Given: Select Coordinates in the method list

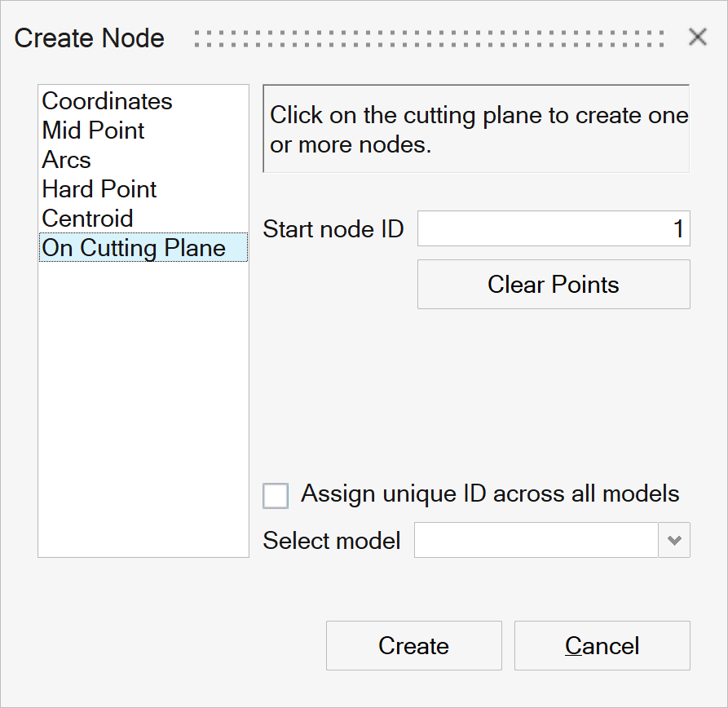Looking at the screenshot, I should point(108,101).
